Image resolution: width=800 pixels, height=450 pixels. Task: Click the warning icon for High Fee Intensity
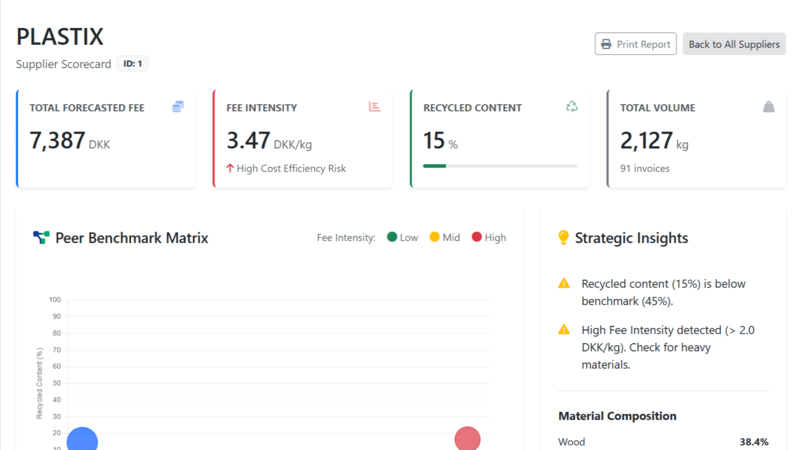pos(564,330)
